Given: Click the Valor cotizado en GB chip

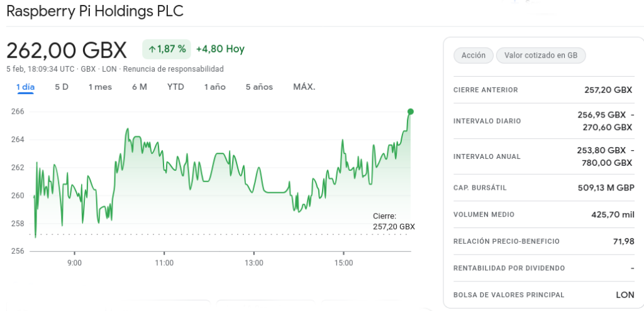Looking at the screenshot, I should point(541,55).
